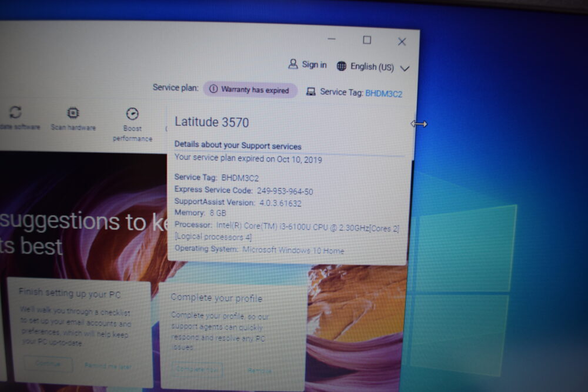The image size is (588, 392).
Task: Click the Processor i3-6100U line
Action: click(x=287, y=231)
